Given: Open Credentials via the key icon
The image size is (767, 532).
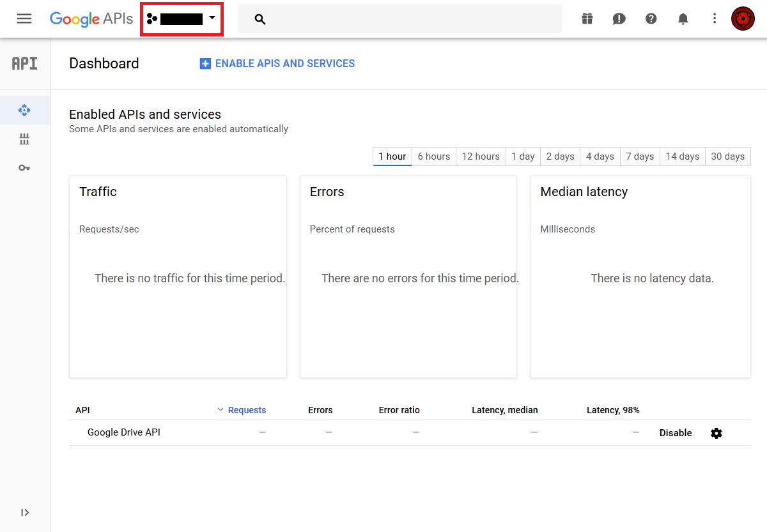Looking at the screenshot, I should click(25, 167).
